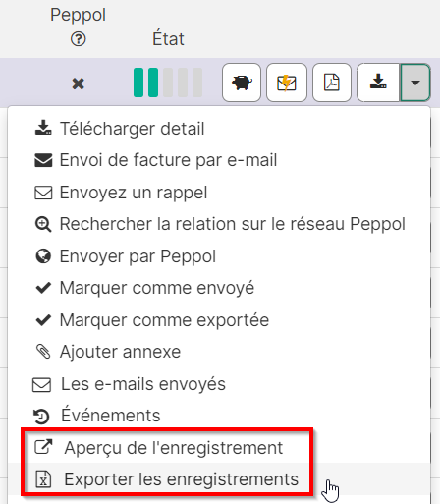
Task: Click the Peppol help question mark
Action: pos(79,39)
